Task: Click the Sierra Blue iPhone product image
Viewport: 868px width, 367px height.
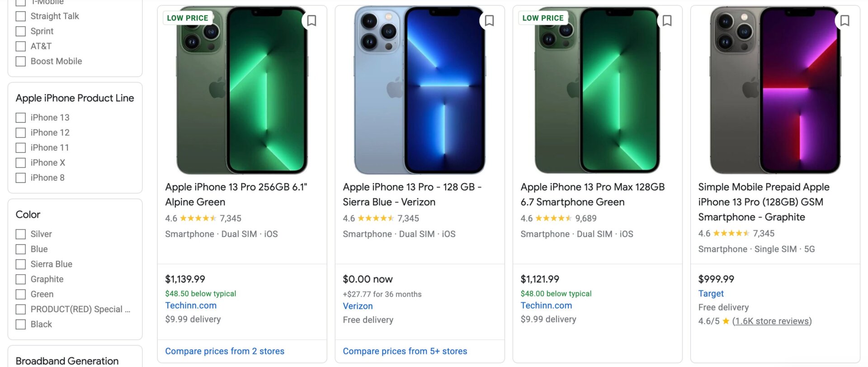Action: pos(420,89)
